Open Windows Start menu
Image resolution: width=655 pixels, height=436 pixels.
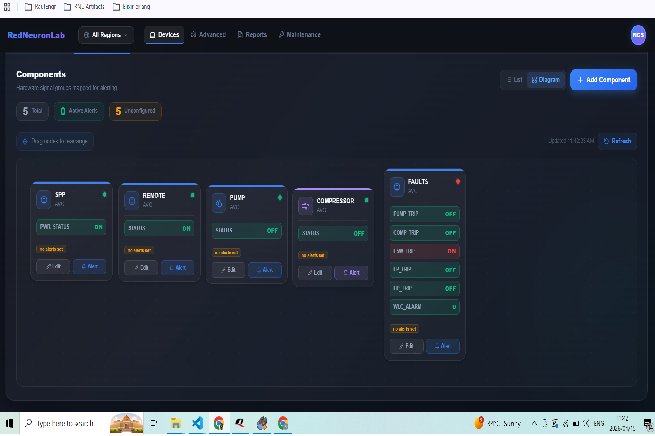click(x=9, y=423)
